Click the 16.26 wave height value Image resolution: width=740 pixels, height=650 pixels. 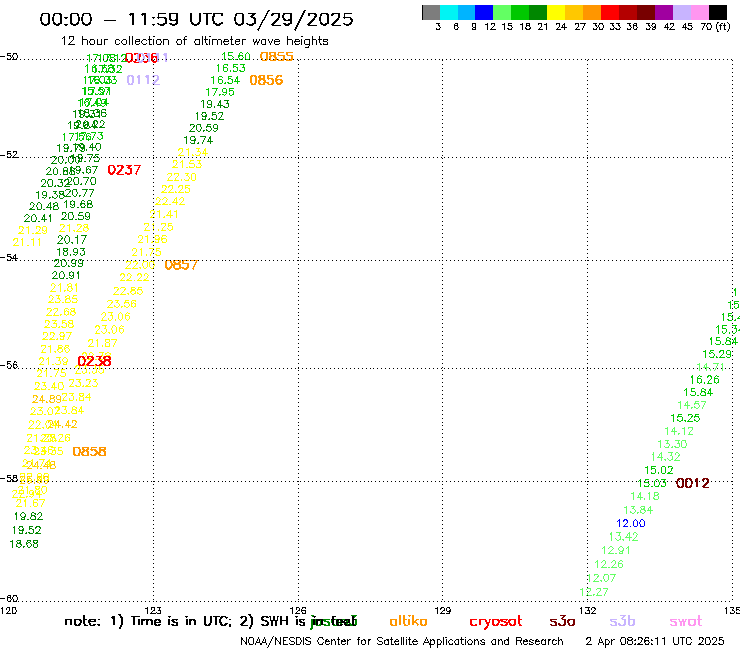[x=705, y=380]
